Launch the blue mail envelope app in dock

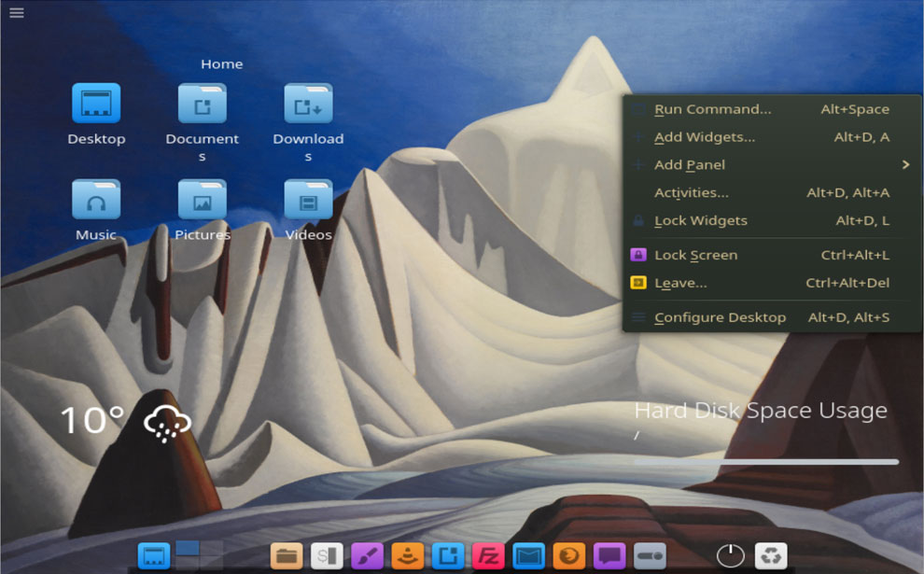(x=528, y=555)
